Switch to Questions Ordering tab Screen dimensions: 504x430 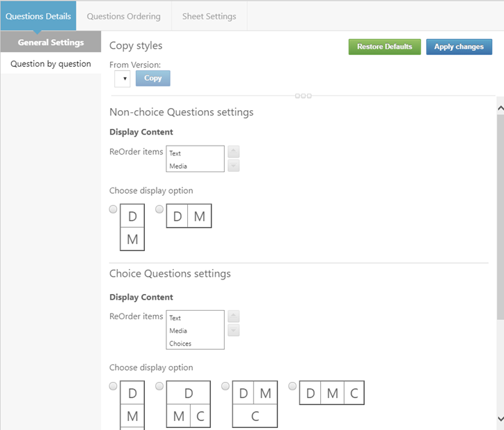click(x=124, y=16)
